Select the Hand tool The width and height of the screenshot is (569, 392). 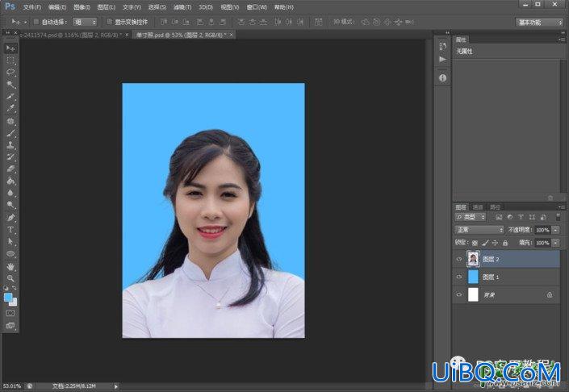pos(10,267)
